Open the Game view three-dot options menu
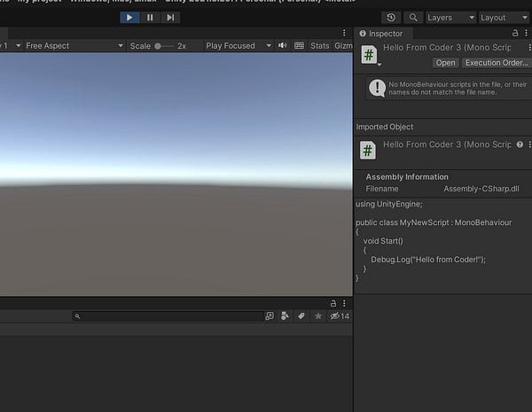The height and width of the screenshot is (412, 532). pyautogui.click(x=344, y=33)
